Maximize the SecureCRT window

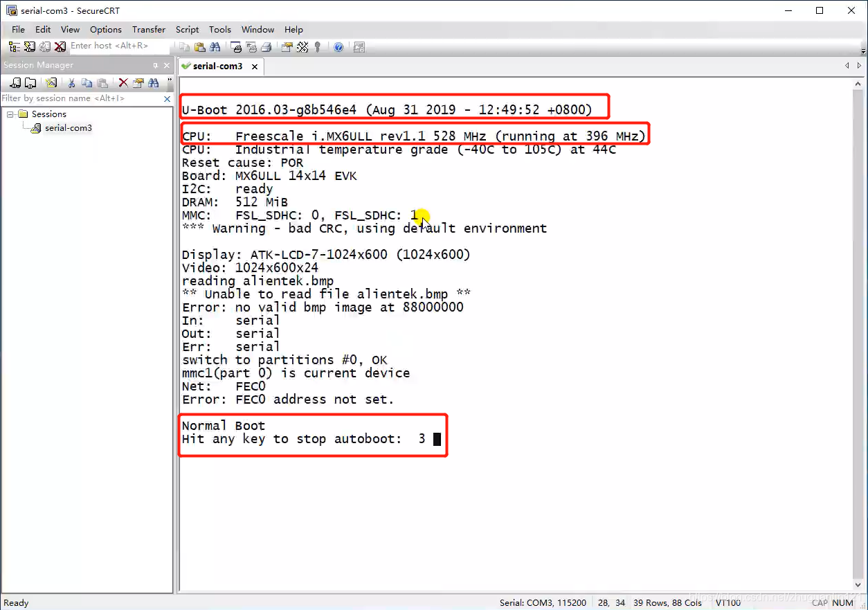(820, 10)
